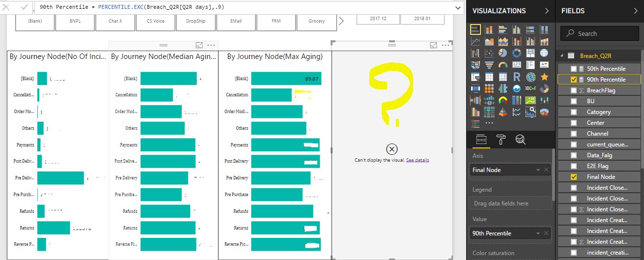Click the Fields search box
Image resolution: width=644 pixels, height=260 pixels.
coord(600,33)
